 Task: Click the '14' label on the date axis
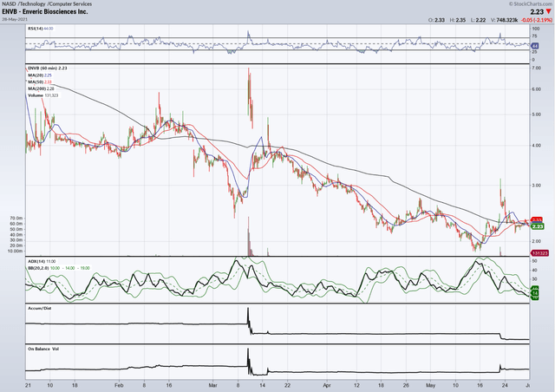point(262,385)
